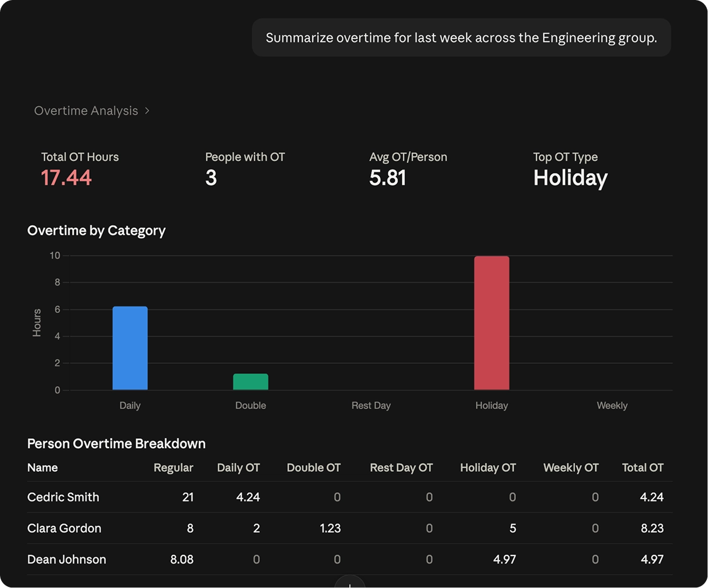
Task: Click Clara Gordon's Total OT value 8.23
Action: coord(652,529)
